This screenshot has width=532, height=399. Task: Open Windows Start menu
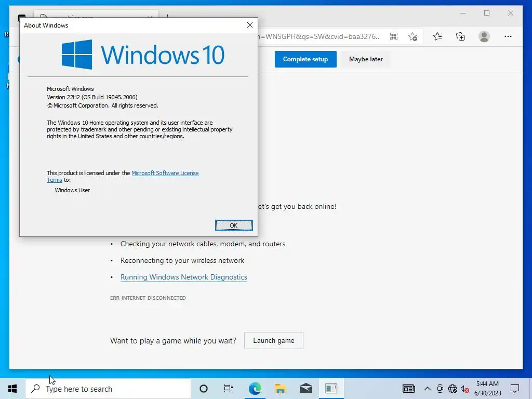[x=12, y=389]
